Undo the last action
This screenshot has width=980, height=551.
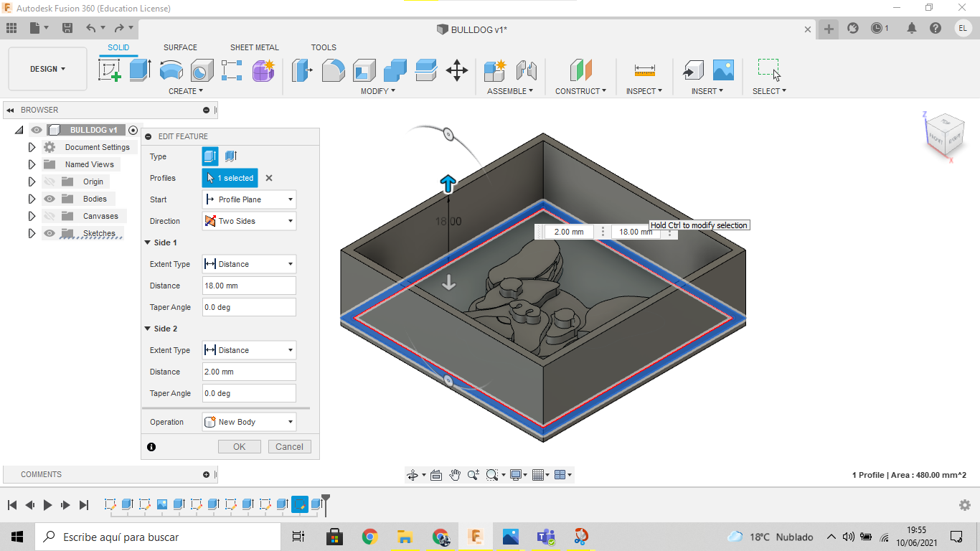click(x=90, y=28)
